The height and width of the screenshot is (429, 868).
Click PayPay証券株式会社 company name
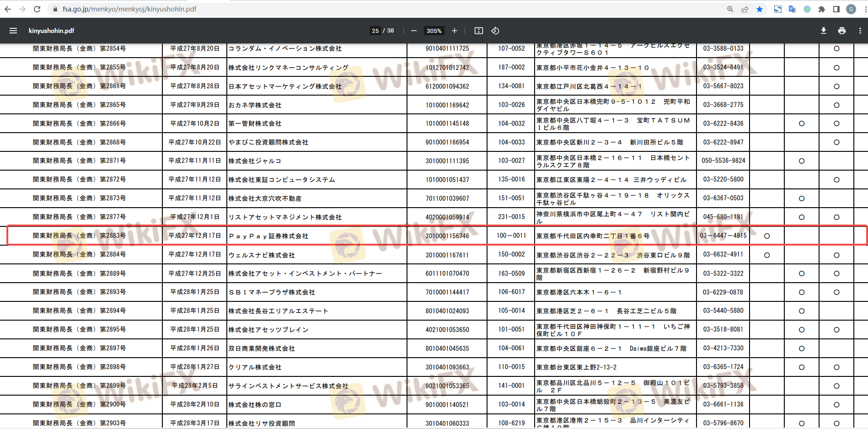[268, 236]
